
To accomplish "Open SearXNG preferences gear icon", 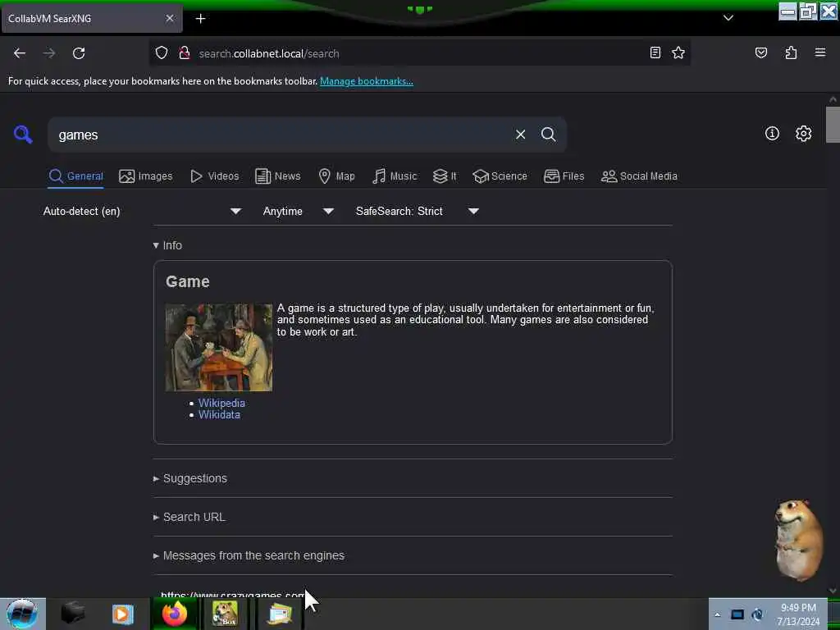I will coord(803,134).
